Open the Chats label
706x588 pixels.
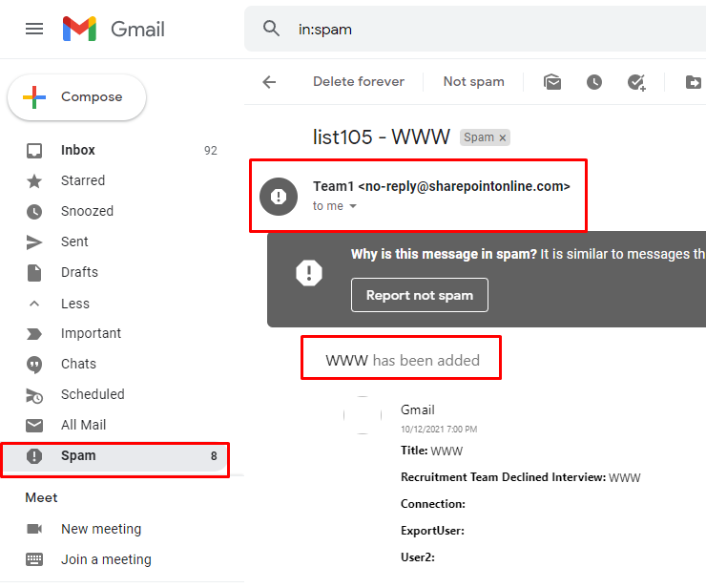[x=114, y=364]
